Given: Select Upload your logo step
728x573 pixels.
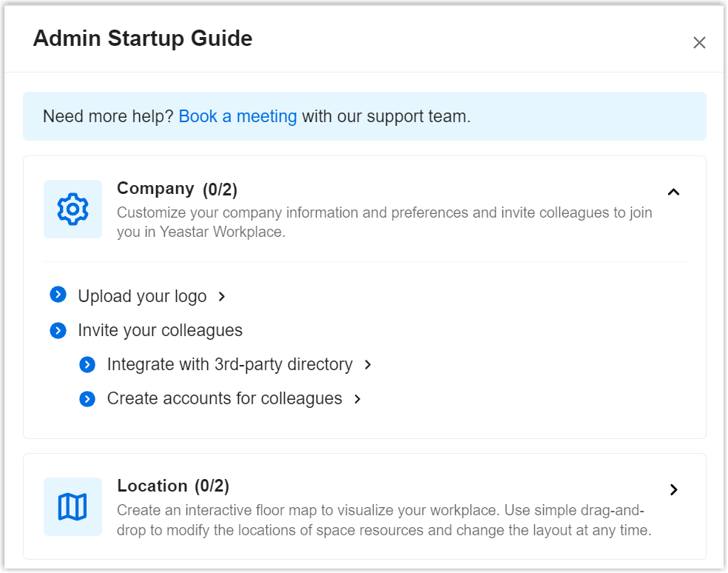Looking at the screenshot, I should click(142, 297).
